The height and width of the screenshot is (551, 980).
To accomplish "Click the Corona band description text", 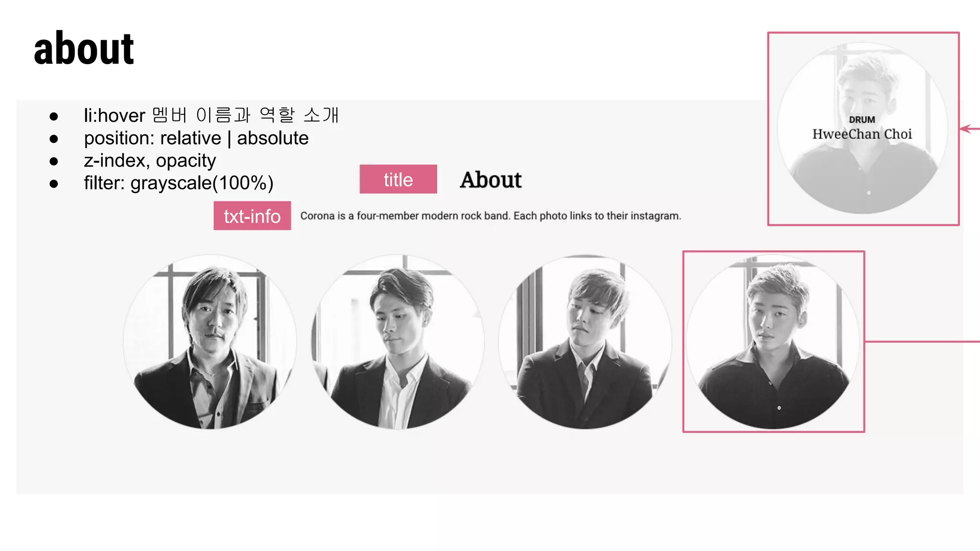I will click(490, 216).
